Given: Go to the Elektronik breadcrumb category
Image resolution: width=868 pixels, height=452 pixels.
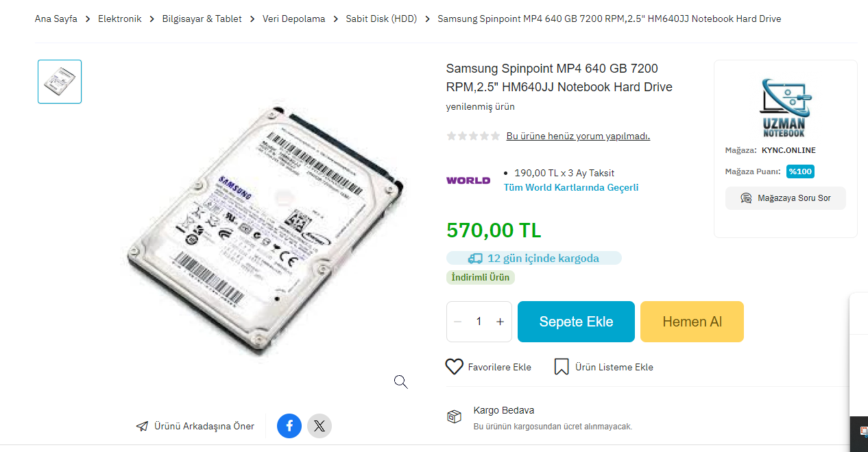Looking at the screenshot, I should tap(119, 19).
